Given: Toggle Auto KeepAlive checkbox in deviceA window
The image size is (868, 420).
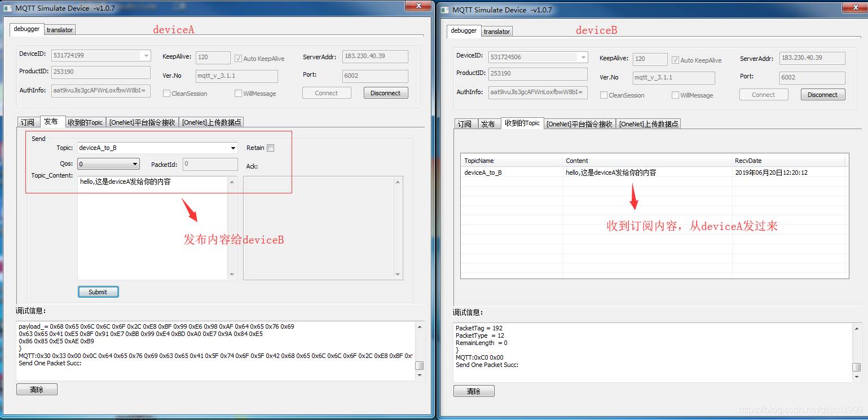Looking at the screenshot, I should click(238, 58).
